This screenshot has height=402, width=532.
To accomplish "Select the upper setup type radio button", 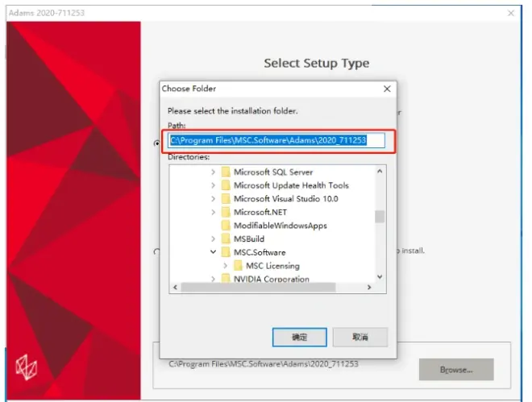I will [156, 143].
